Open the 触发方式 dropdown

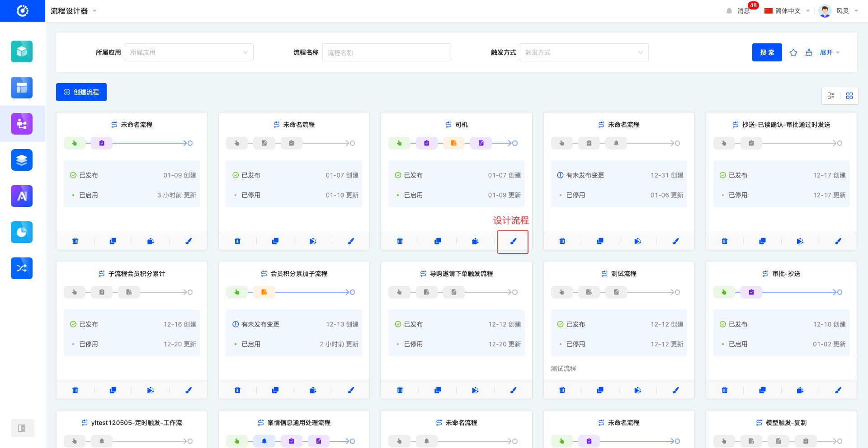pos(584,52)
